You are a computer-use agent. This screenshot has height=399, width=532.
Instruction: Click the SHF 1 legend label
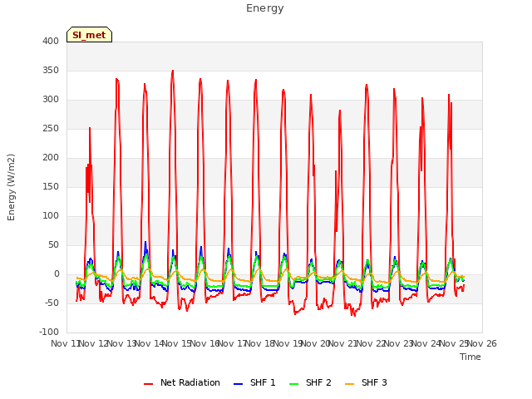pyautogui.click(x=263, y=382)
